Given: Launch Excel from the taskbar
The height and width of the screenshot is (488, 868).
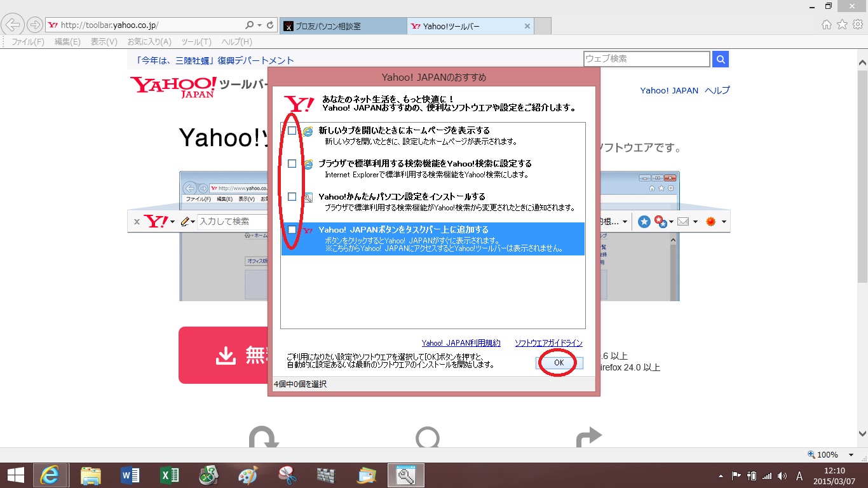Looking at the screenshot, I should point(169,475).
